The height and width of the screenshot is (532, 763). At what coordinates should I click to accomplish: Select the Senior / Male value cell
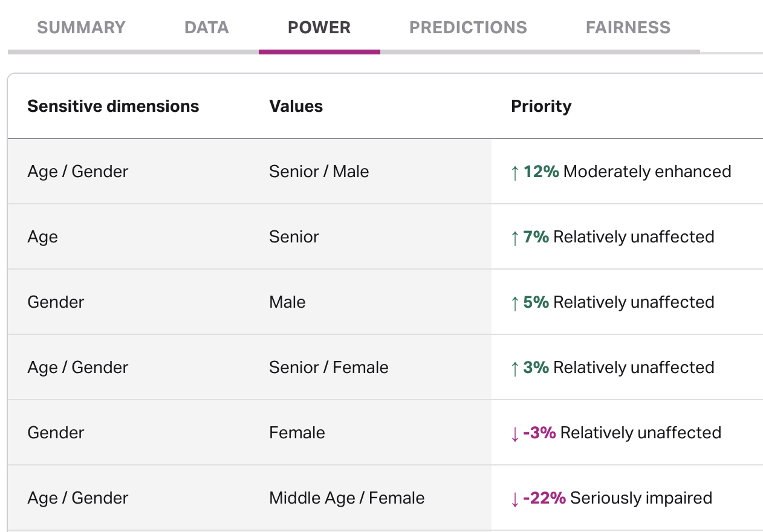319,172
